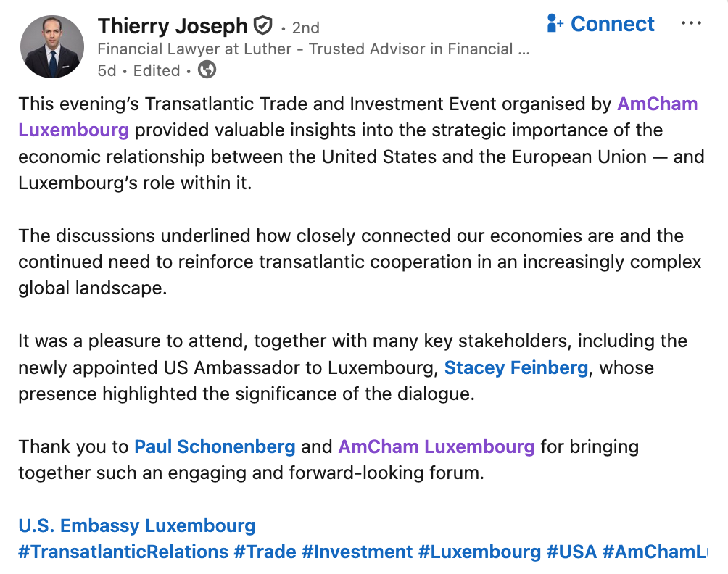Click the #Investment hashtag

(357, 552)
